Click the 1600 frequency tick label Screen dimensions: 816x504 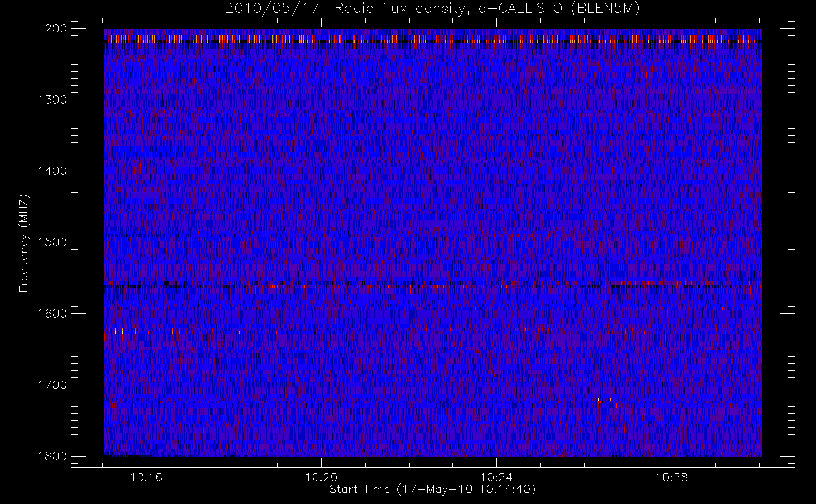(x=52, y=313)
